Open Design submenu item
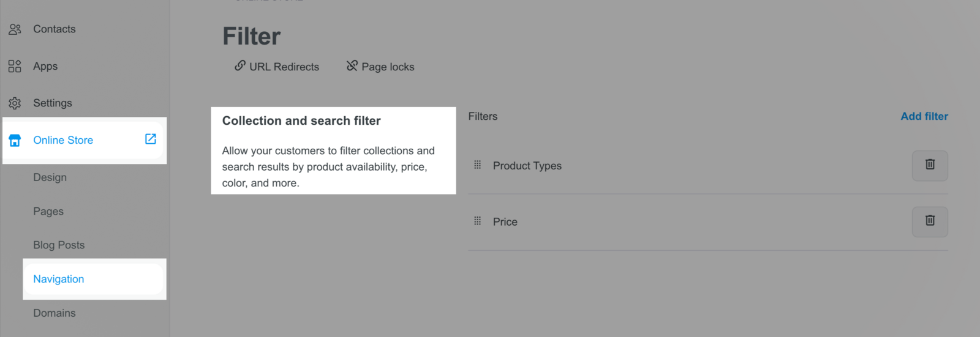Image resolution: width=980 pixels, height=337 pixels. (x=50, y=177)
